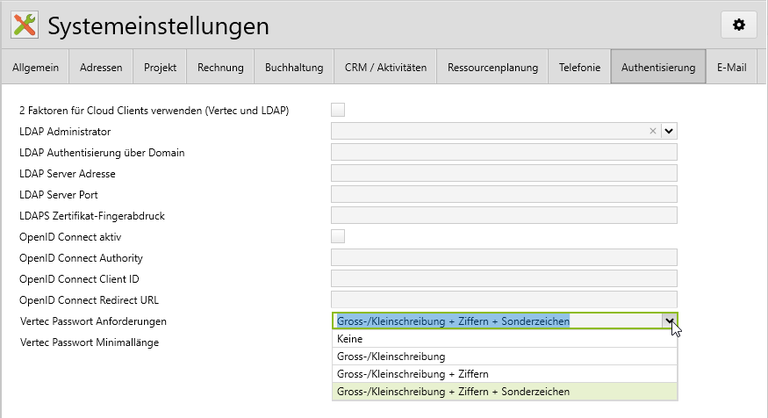768x418 pixels.
Task: Focus the LDAP Authentisierung über Domain field
Action: pyautogui.click(x=504, y=152)
